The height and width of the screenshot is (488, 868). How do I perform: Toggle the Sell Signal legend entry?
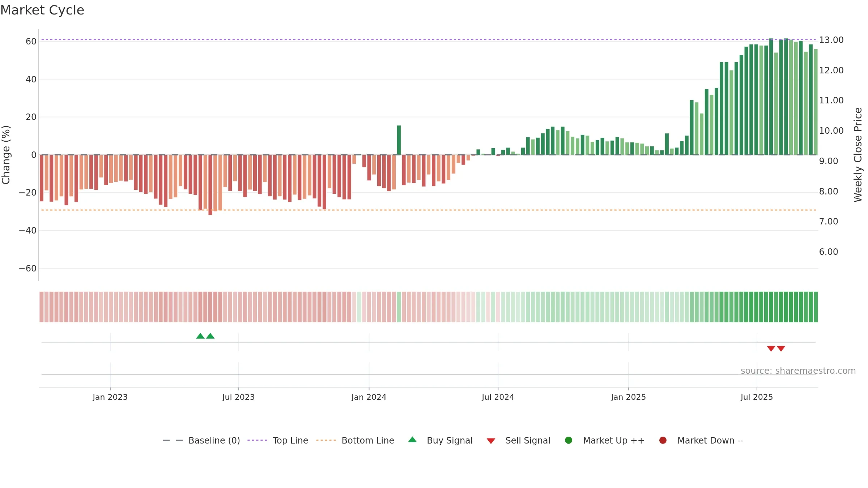518,440
